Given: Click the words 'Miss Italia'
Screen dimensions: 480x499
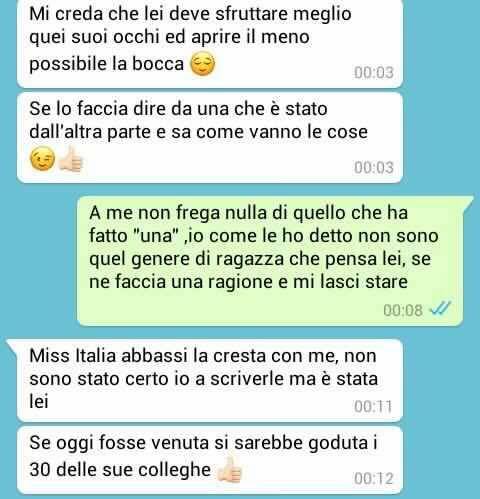Looking at the screenshot, I should click(x=72, y=356).
